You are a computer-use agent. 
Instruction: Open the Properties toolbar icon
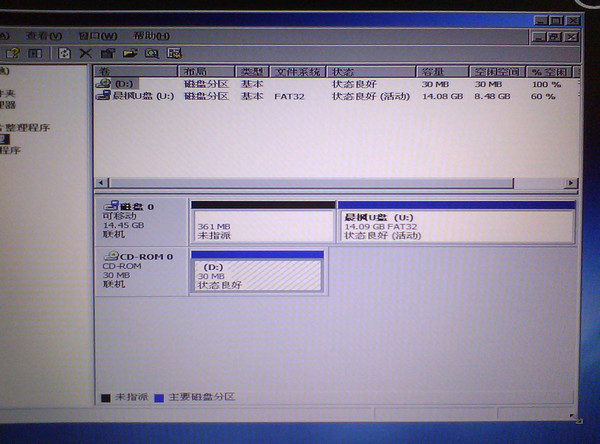point(107,53)
